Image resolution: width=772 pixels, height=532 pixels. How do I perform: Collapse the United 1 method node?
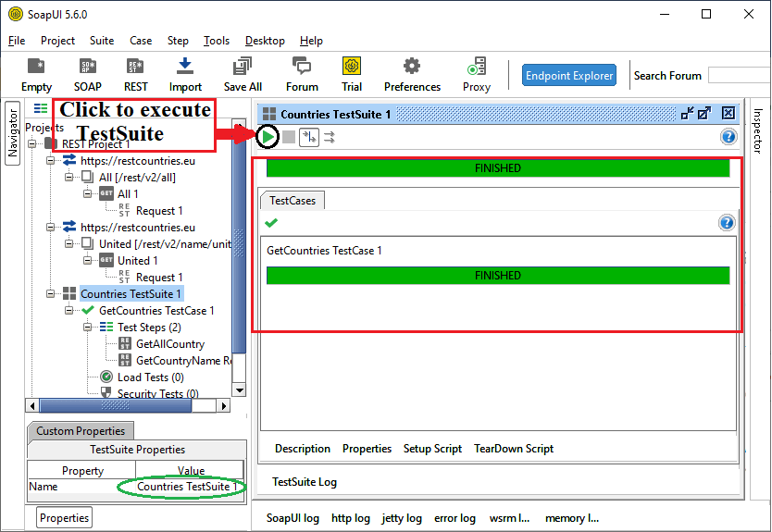pyautogui.click(x=88, y=260)
